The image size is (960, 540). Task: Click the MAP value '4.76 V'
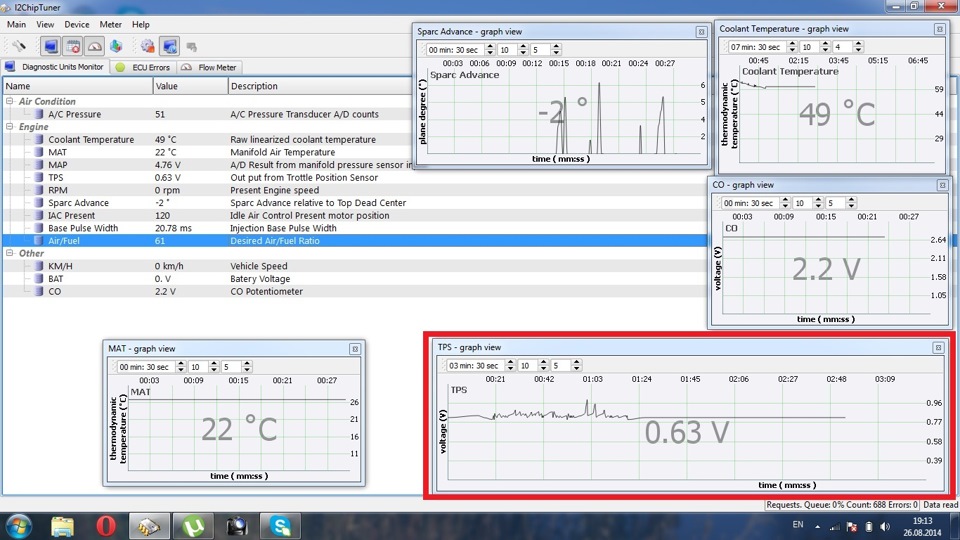point(168,165)
